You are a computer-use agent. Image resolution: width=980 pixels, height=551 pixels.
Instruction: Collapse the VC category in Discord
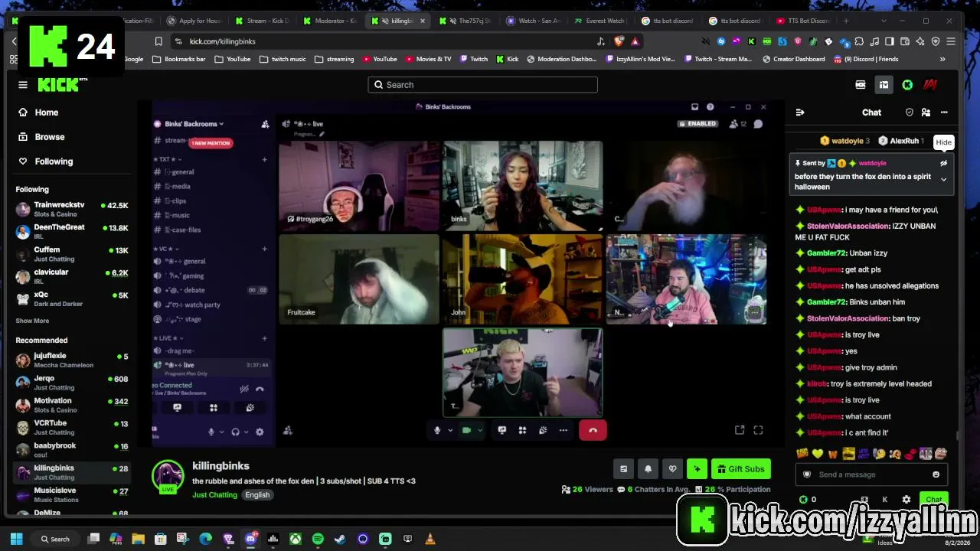[x=167, y=249]
